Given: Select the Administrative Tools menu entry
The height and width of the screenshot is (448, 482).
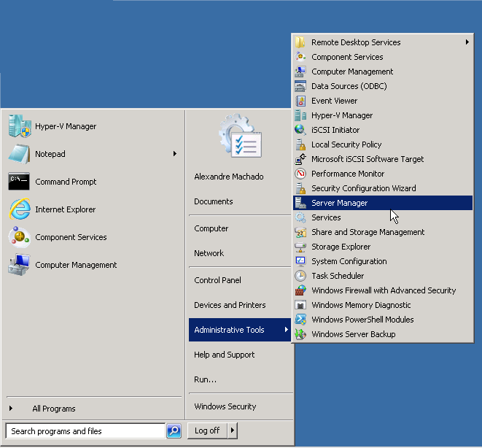Looking at the screenshot, I should [240, 330].
